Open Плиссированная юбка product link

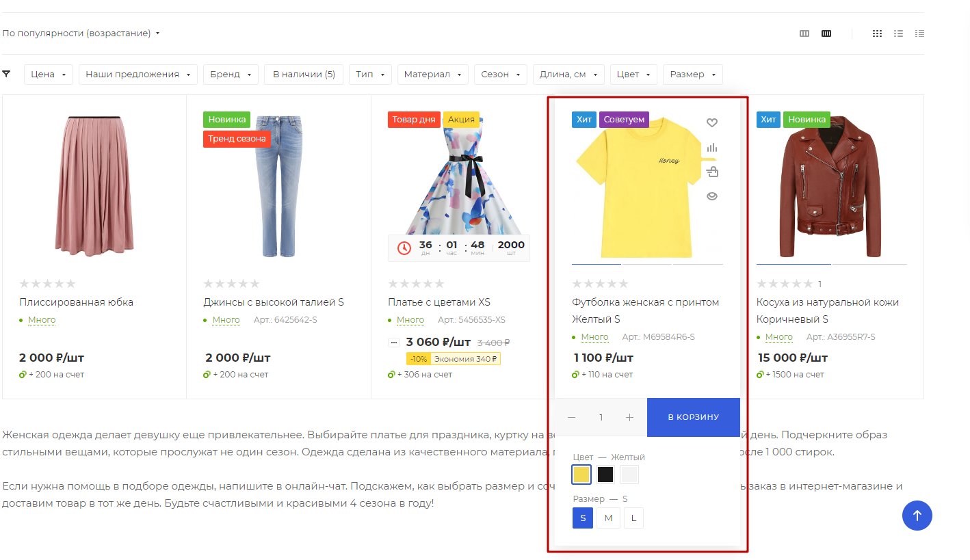[77, 302]
